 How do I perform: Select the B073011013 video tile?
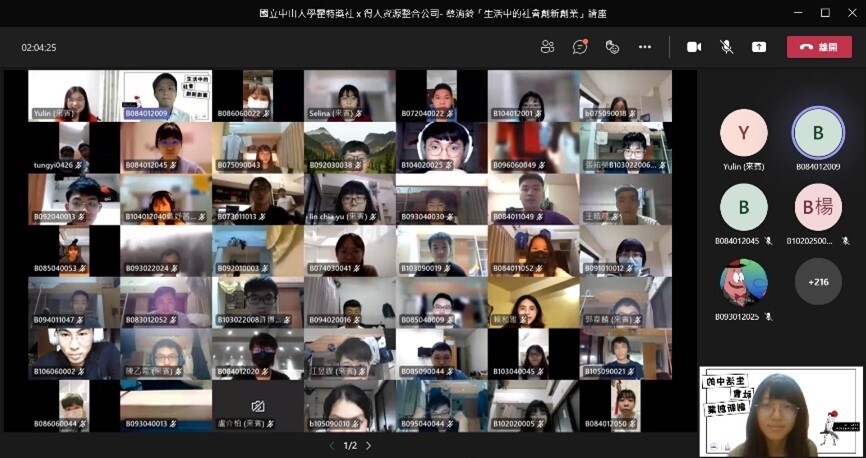click(x=258, y=199)
